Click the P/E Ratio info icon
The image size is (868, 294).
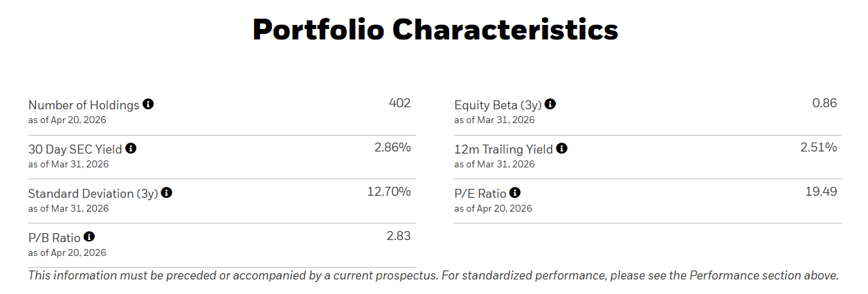coord(515,193)
